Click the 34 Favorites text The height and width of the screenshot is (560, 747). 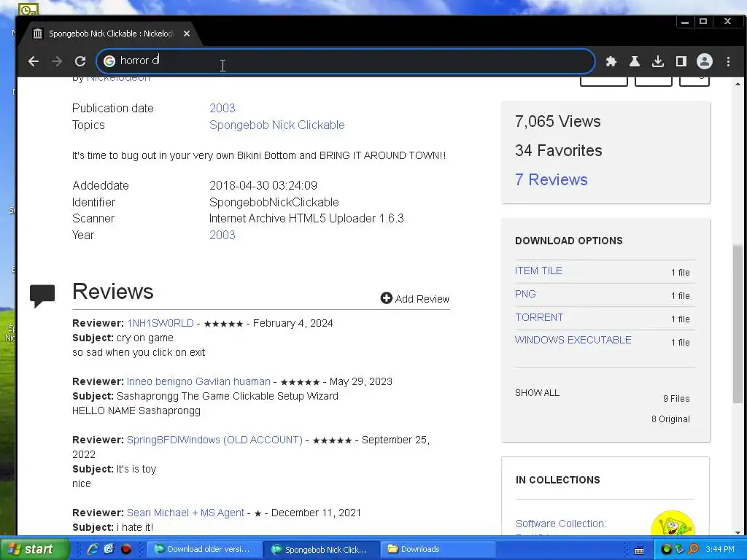pyautogui.click(x=558, y=150)
